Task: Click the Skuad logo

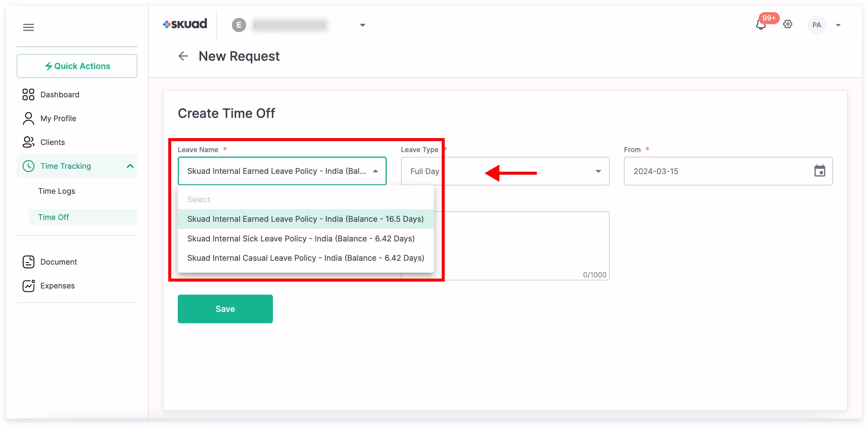Action: 185,24
